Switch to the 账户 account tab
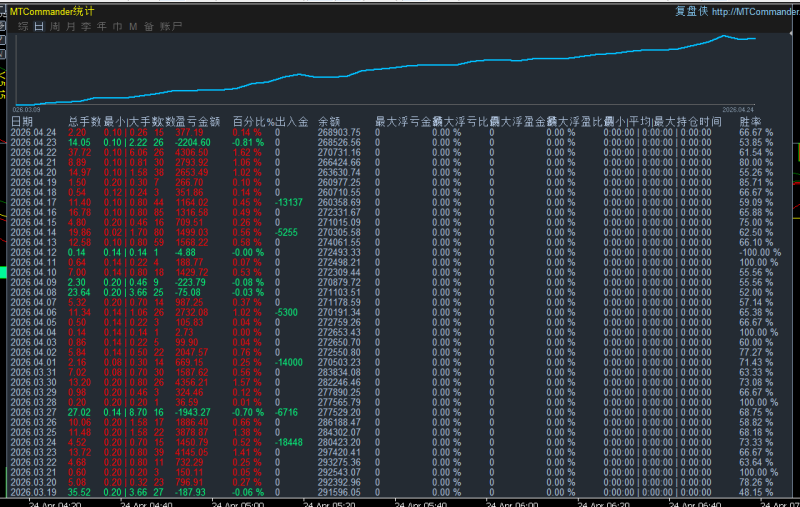This screenshot has height=507, width=800. (x=170, y=27)
